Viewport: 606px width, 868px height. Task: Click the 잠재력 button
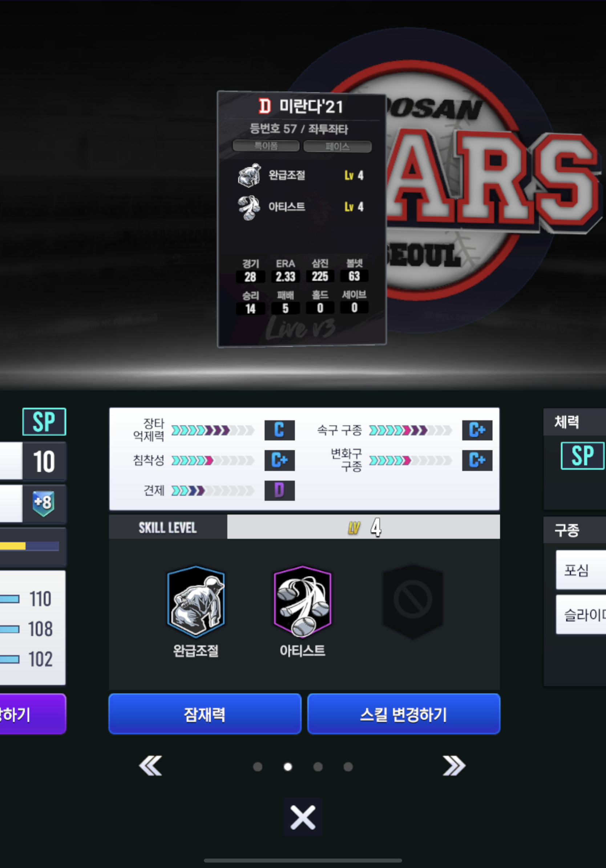click(205, 714)
